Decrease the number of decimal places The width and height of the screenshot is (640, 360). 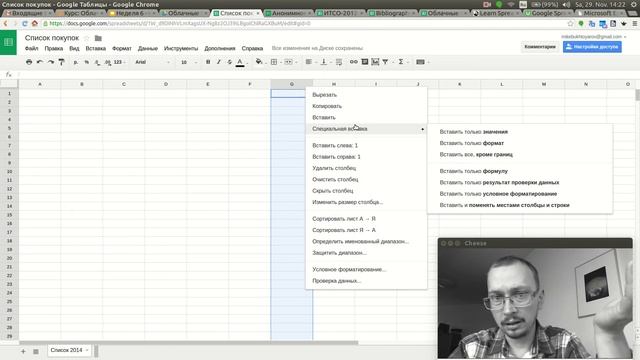(x=97, y=62)
